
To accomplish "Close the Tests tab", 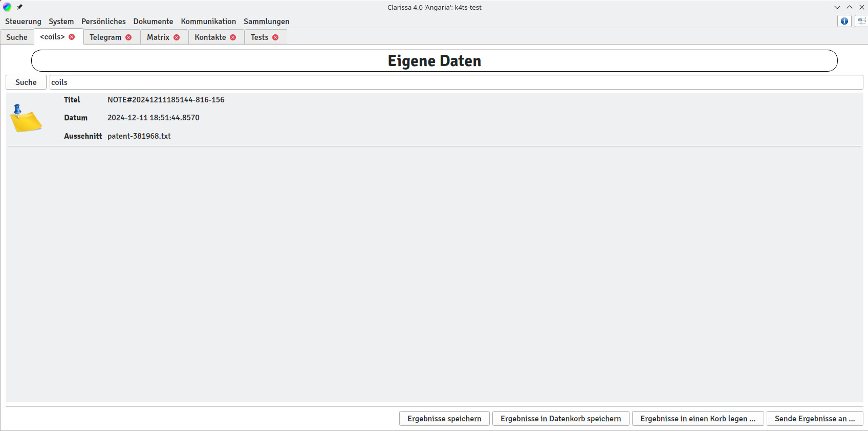I will point(275,37).
